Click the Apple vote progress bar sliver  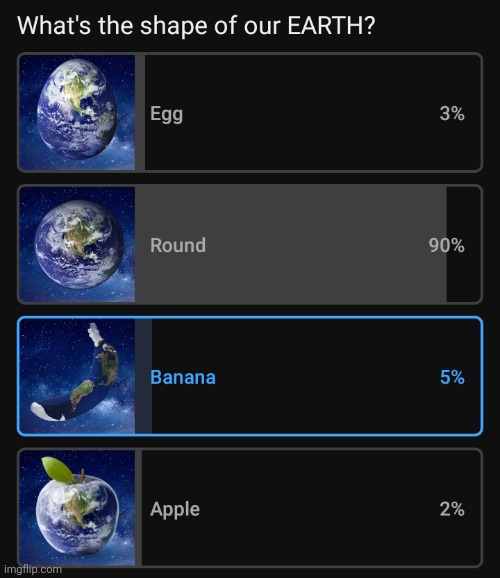point(138,508)
